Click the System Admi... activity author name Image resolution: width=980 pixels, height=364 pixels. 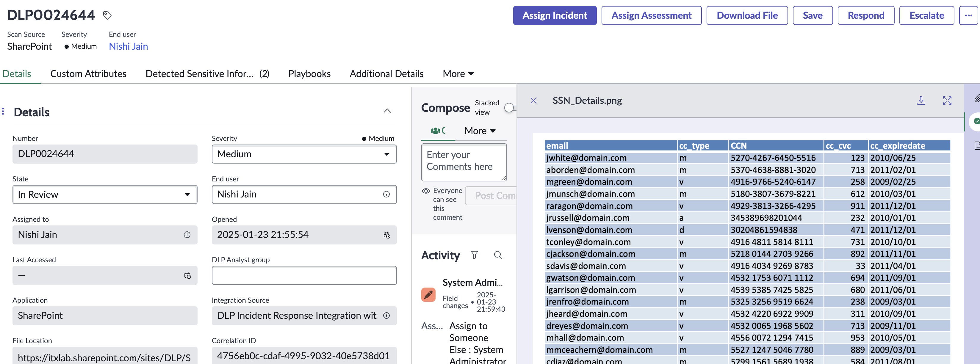472,282
